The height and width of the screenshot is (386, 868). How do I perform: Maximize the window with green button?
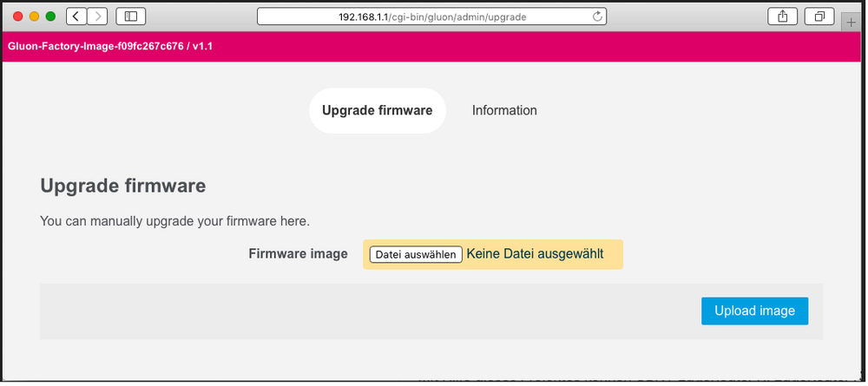pos(50,16)
